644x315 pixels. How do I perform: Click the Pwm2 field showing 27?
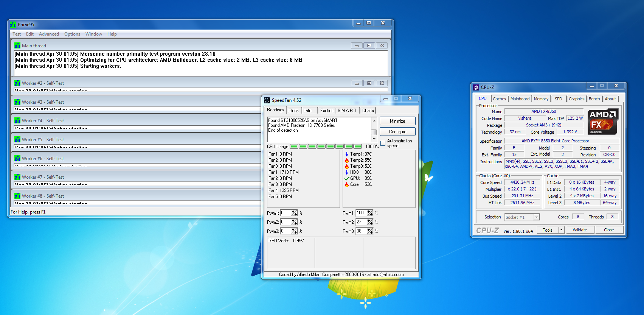click(361, 222)
